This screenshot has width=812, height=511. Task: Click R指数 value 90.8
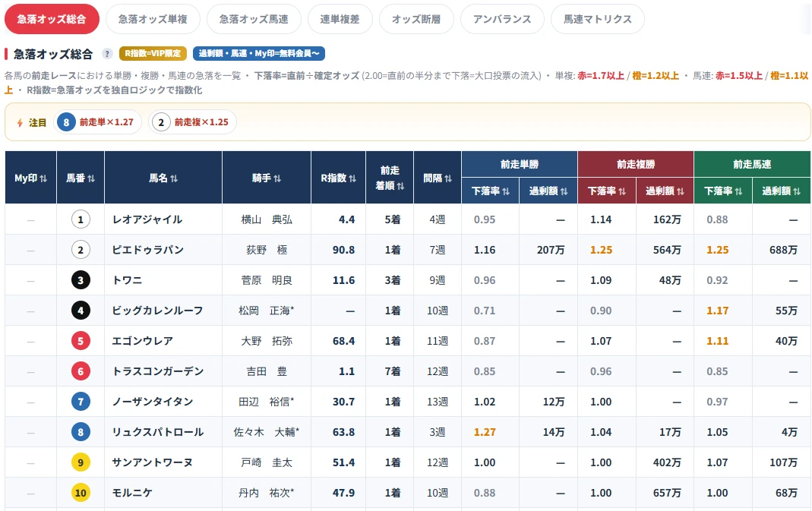tap(344, 250)
